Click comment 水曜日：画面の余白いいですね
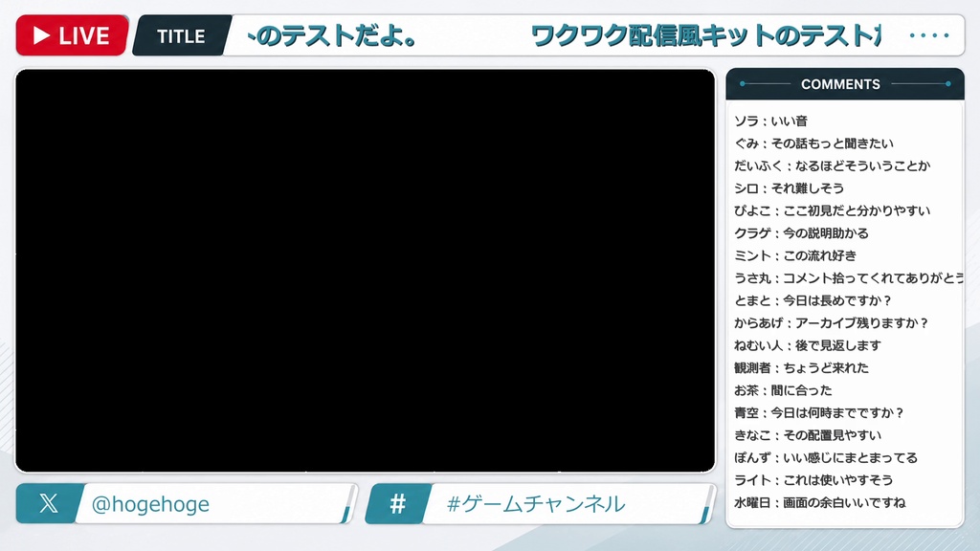The image size is (980, 551). pos(819,503)
